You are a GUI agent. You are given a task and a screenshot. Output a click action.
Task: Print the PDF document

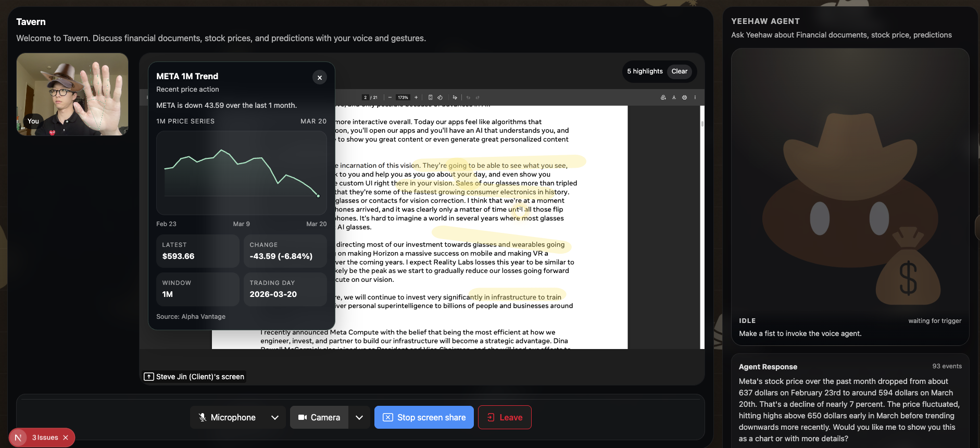click(x=684, y=97)
